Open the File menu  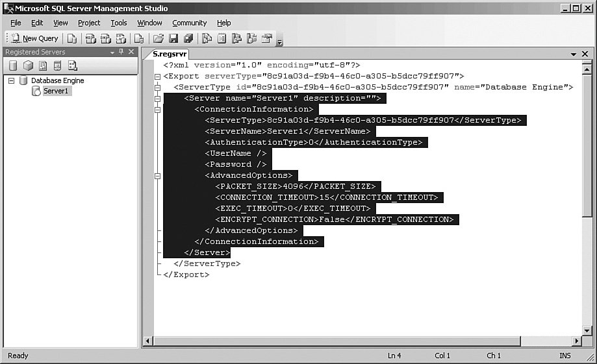(x=16, y=23)
